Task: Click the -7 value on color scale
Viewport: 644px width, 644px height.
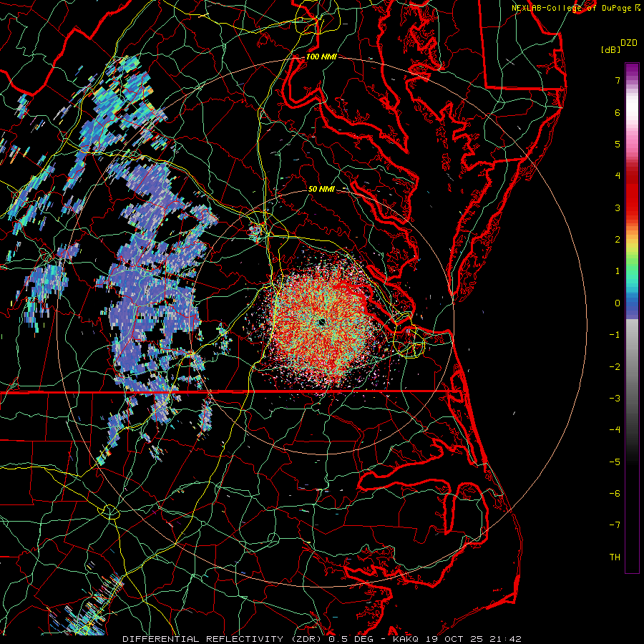Action: pyautogui.click(x=615, y=525)
